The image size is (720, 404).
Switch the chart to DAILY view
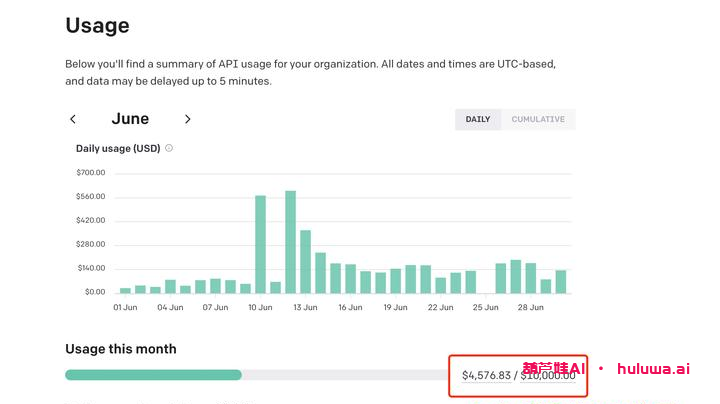(478, 119)
